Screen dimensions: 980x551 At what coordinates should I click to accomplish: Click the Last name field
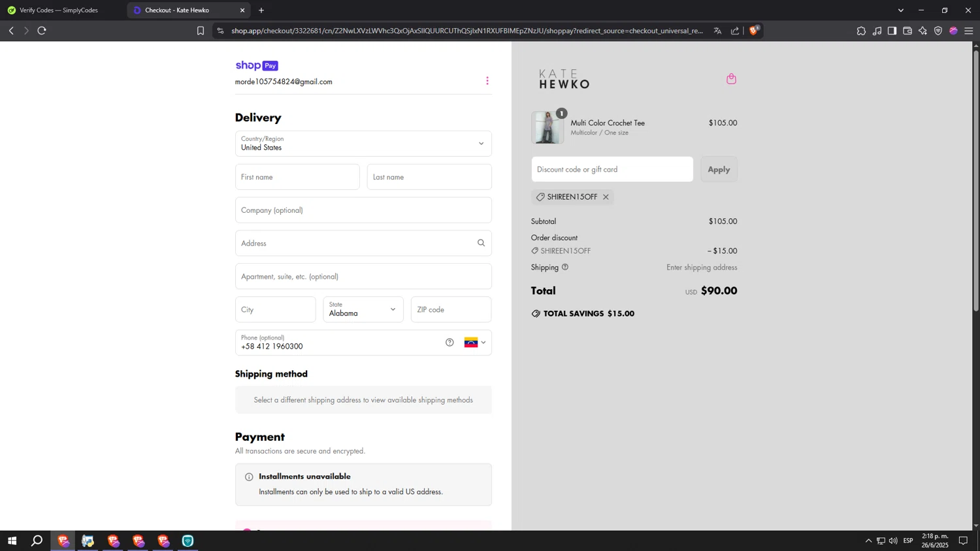pyautogui.click(x=429, y=177)
